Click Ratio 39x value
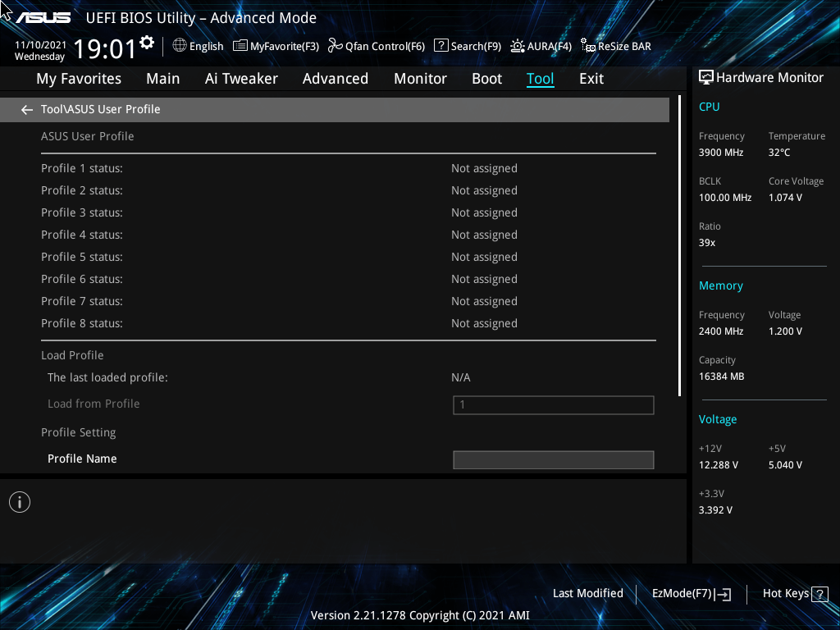The height and width of the screenshot is (630, 840). pos(707,243)
